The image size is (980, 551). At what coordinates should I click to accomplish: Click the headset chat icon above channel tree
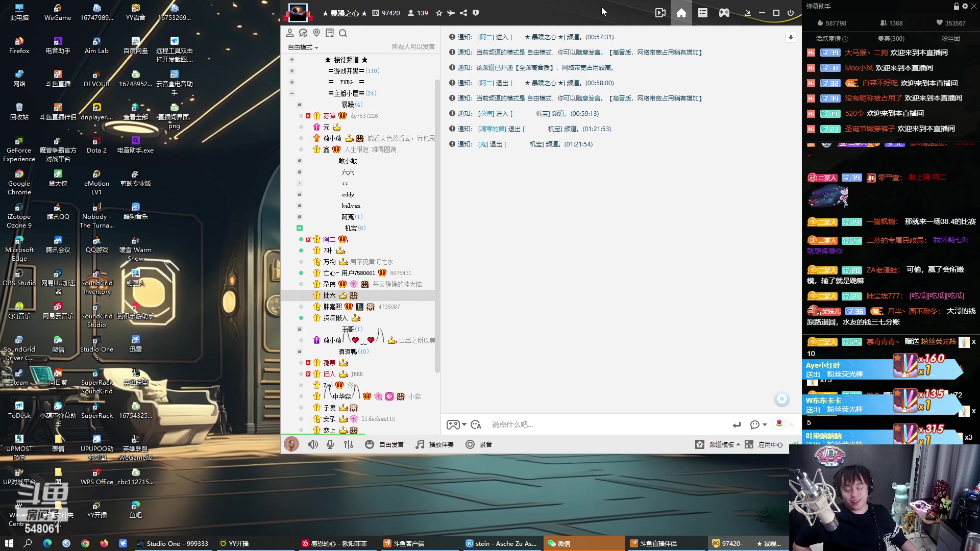click(303, 33)
